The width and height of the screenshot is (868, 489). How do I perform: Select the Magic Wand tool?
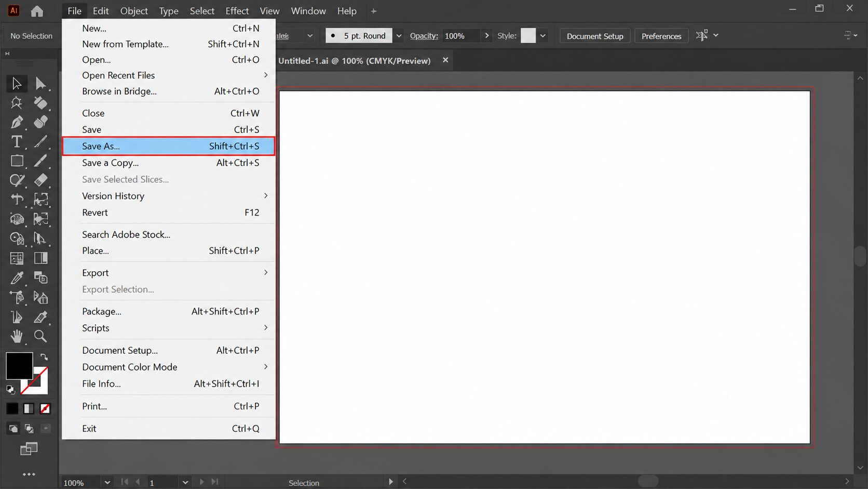coord(17,102)
